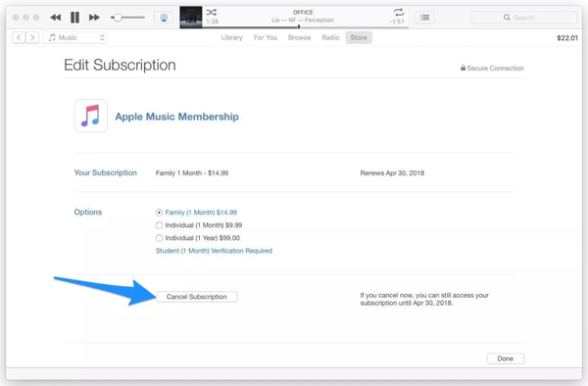This screenshot has height=386, width=588.
Task: Switch to the For You tab
Action: [266, 37]
